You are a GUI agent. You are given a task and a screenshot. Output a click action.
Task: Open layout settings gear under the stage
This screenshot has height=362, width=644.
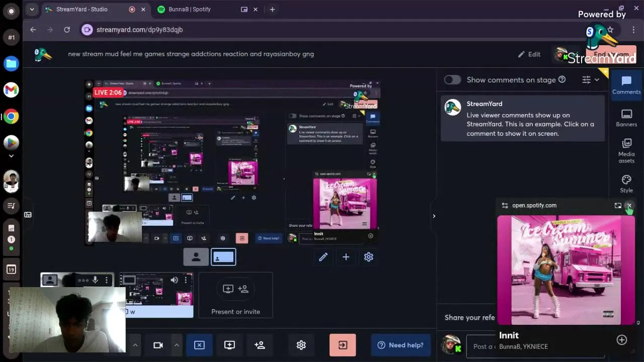pos(369,257)
